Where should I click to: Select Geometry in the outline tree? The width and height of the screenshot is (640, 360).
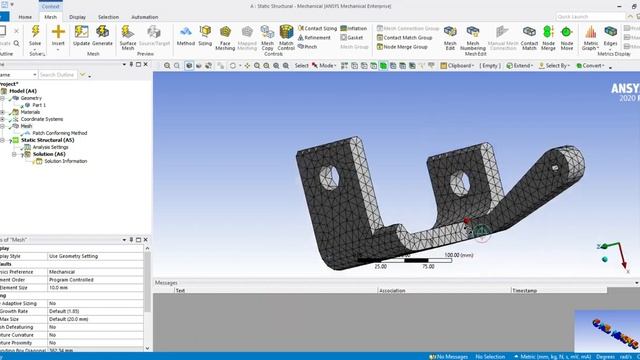pyautogui.click(x=31, y=98)
